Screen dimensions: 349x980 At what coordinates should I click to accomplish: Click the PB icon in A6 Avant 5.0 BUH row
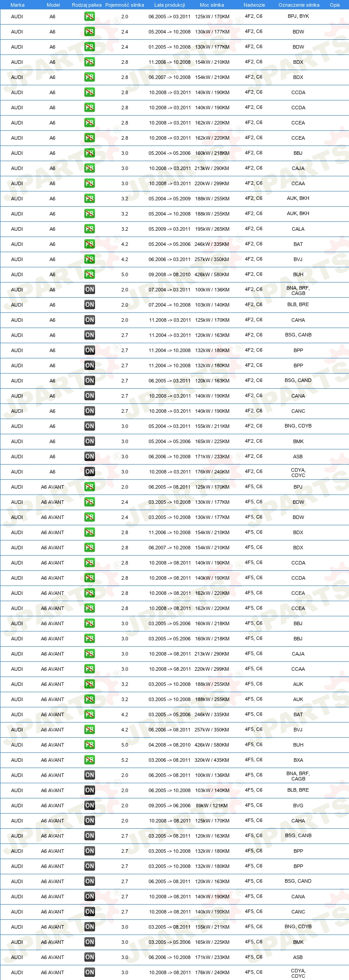tap(89, 745)
